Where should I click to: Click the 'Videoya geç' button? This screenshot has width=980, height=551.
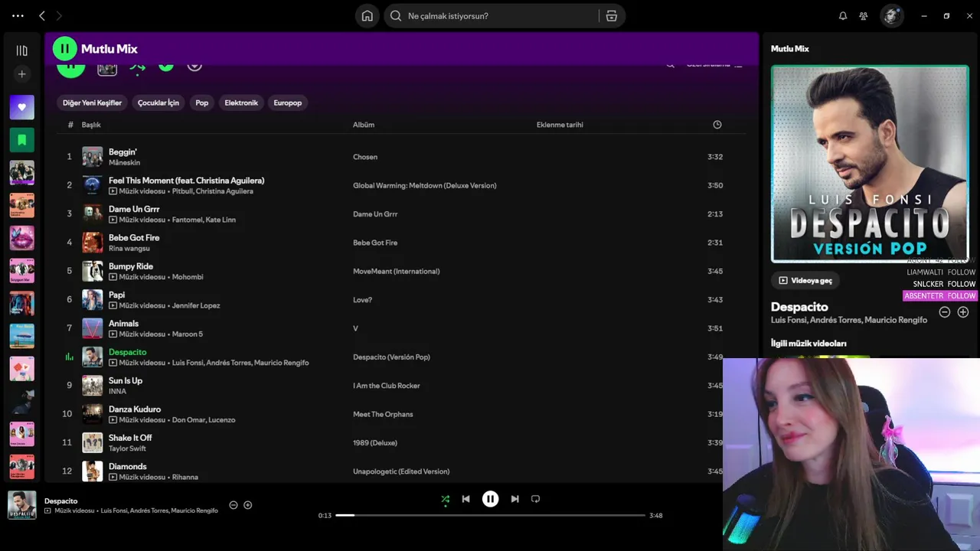pyautogui.click(x=805, y=281)
